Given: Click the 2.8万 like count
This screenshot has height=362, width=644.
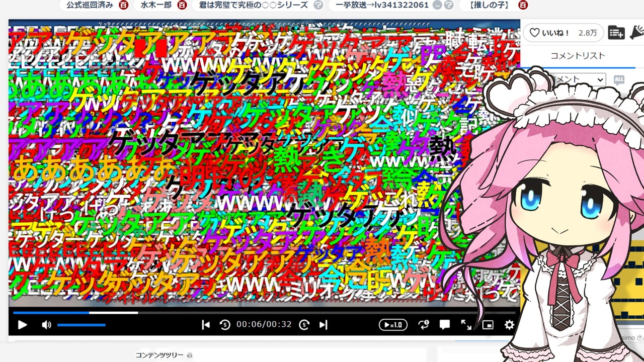Looking at the screenshot, I should tap(588, 33).
